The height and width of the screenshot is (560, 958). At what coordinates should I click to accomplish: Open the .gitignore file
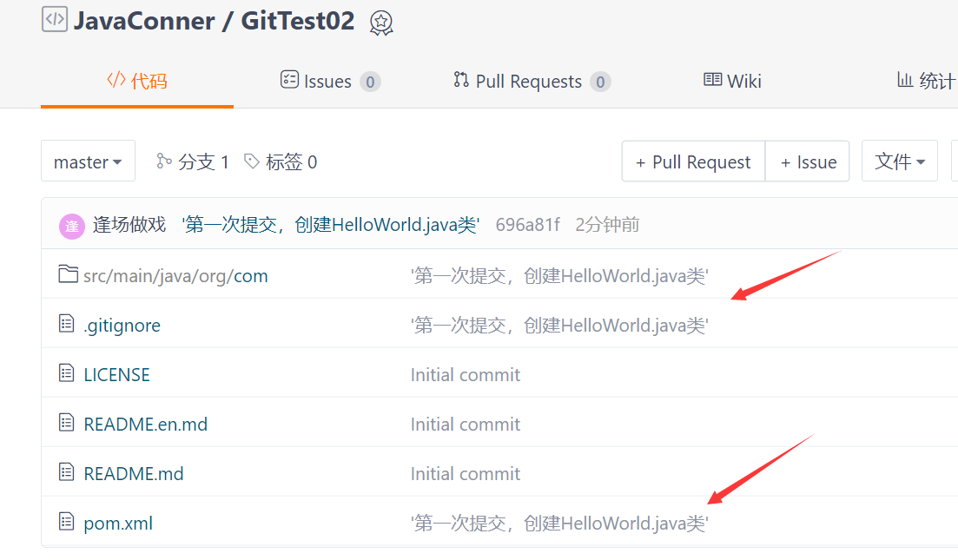pyautogui.click(x=122, y=326)
